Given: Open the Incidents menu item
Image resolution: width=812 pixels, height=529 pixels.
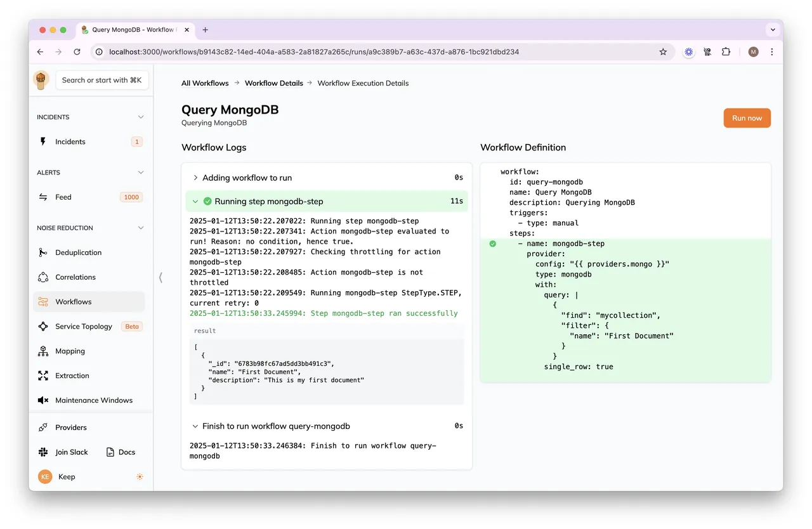Looking at the screenshot, I should pyautogui.click(x=89, y=141).
